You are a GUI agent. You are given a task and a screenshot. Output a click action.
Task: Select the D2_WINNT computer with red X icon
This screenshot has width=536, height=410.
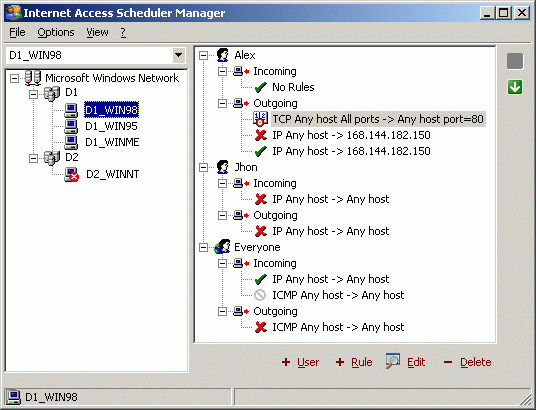(x=102, y=174)
